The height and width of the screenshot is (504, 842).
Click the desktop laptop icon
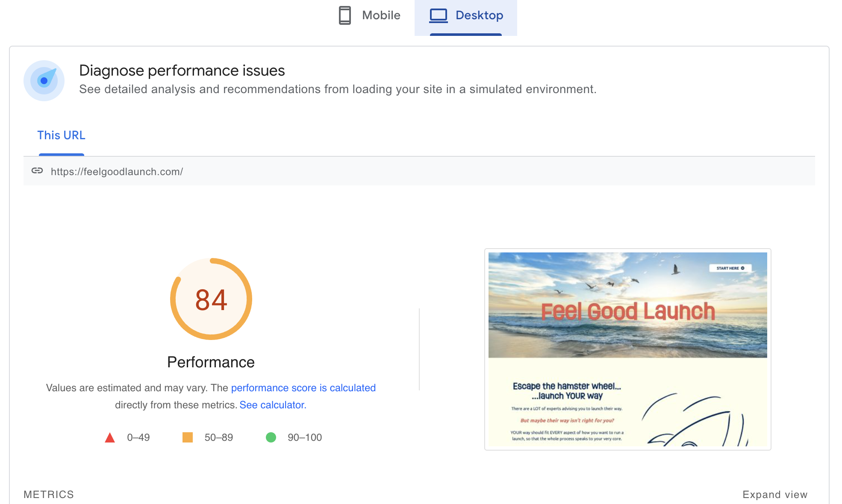pos(439,15)
